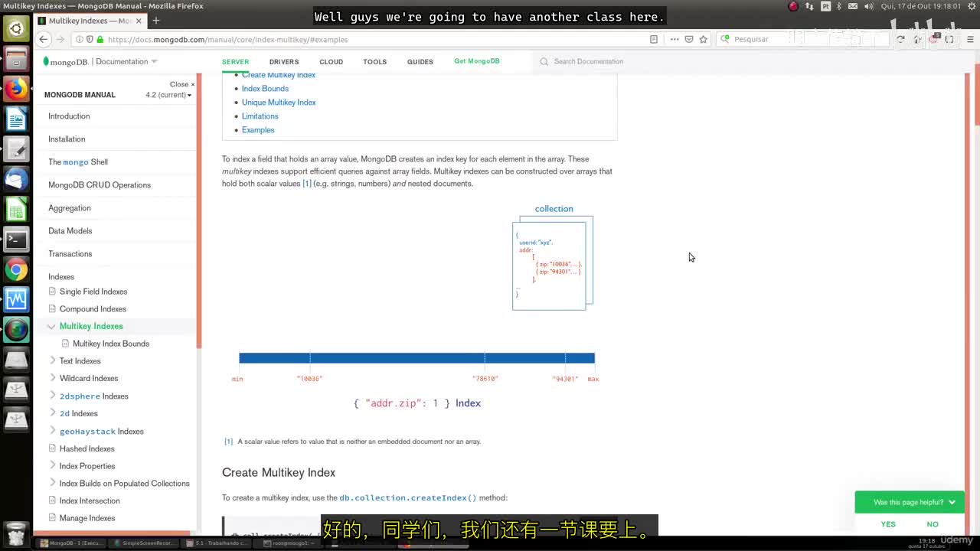The image size is (980, 551).
Task: View site security lock information
Action: click(100, 39)
